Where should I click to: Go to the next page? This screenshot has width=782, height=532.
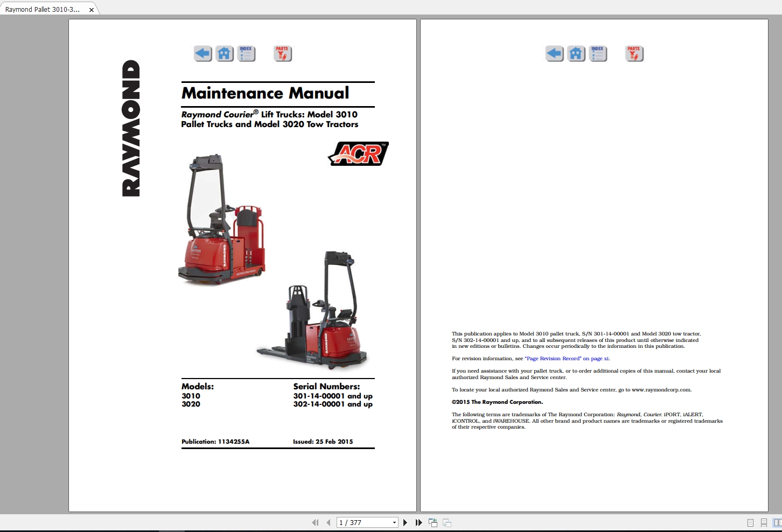[406, 522]
